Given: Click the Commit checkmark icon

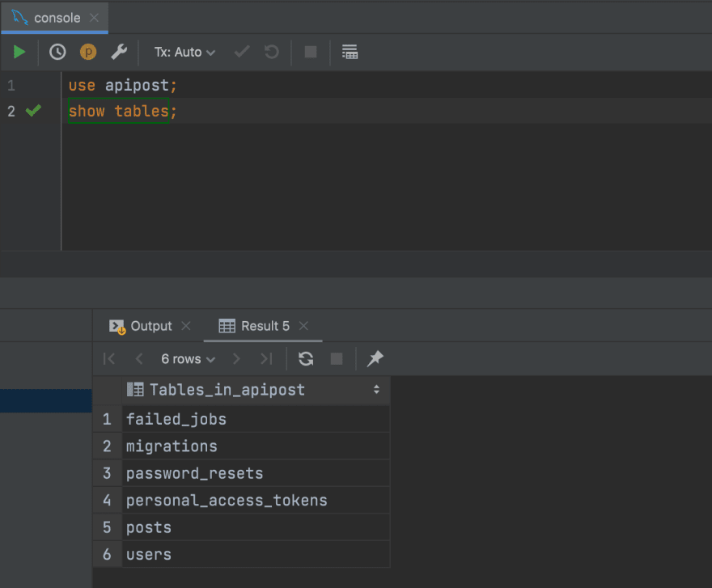Looking at the screenshot, I should tap(240, 52).
